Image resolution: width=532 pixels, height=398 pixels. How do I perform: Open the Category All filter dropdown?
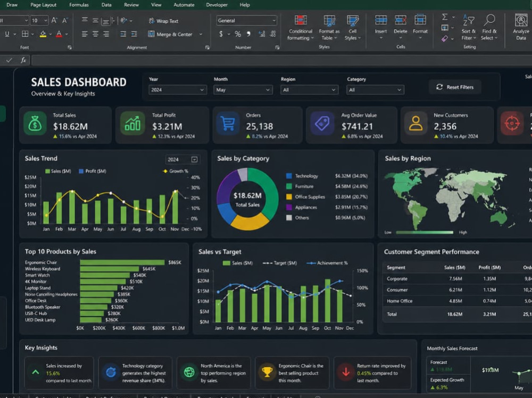[375, 90]
